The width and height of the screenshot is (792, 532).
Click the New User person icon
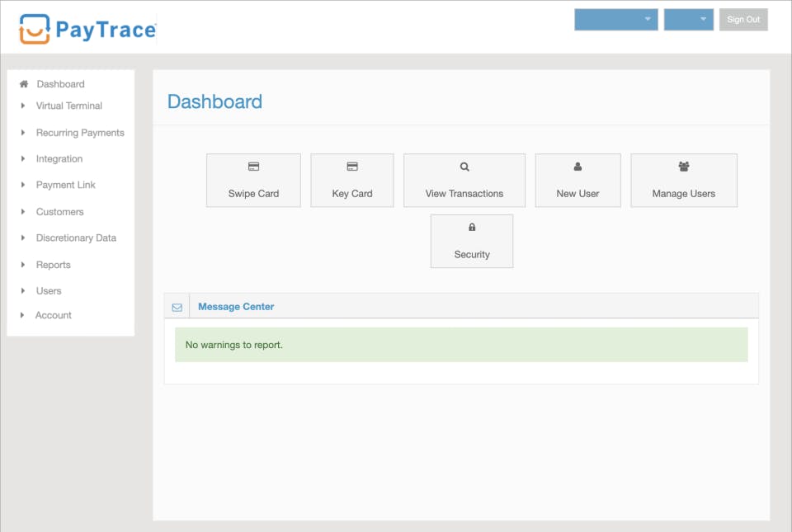(577, 167)
